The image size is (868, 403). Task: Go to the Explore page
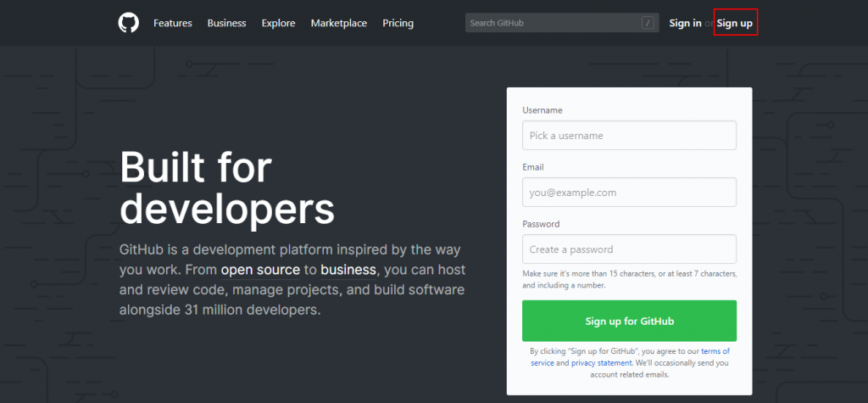click(x=278, y=23)
